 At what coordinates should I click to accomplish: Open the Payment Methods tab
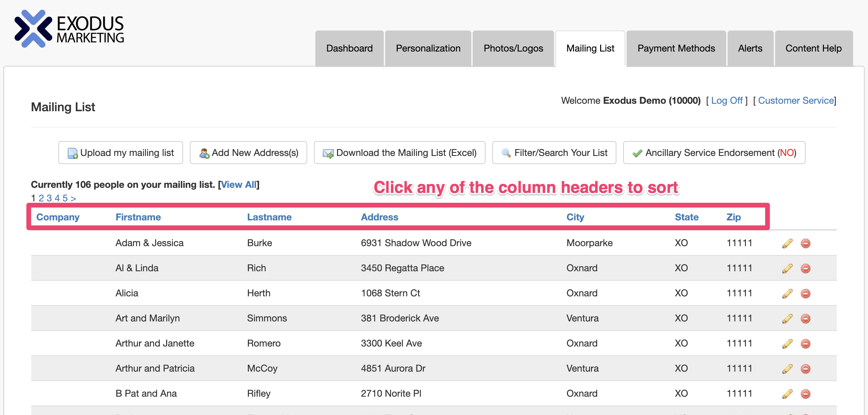tap(676, 48)
